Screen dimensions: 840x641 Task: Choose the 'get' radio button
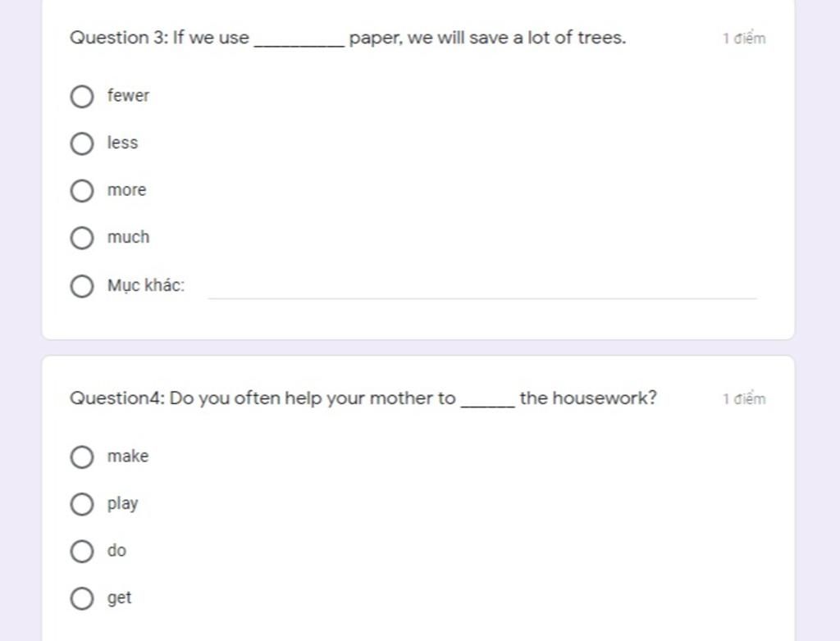tap(82, 598)
